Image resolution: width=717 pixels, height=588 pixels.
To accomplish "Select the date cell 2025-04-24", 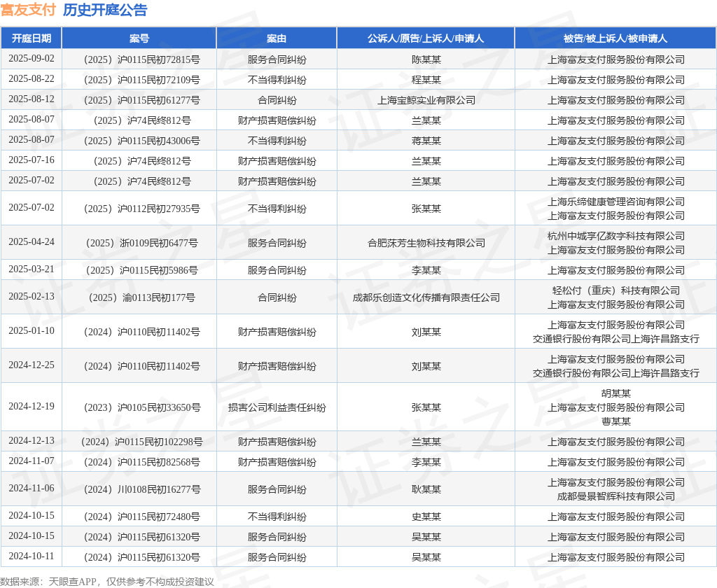I will point(31,241).
